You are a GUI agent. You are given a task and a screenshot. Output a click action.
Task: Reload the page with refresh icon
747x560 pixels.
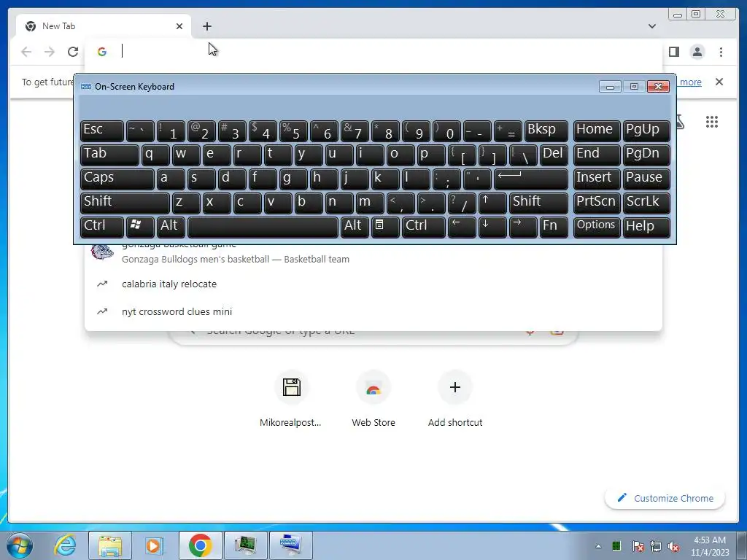pyautogui.click(x=73, y=52)
